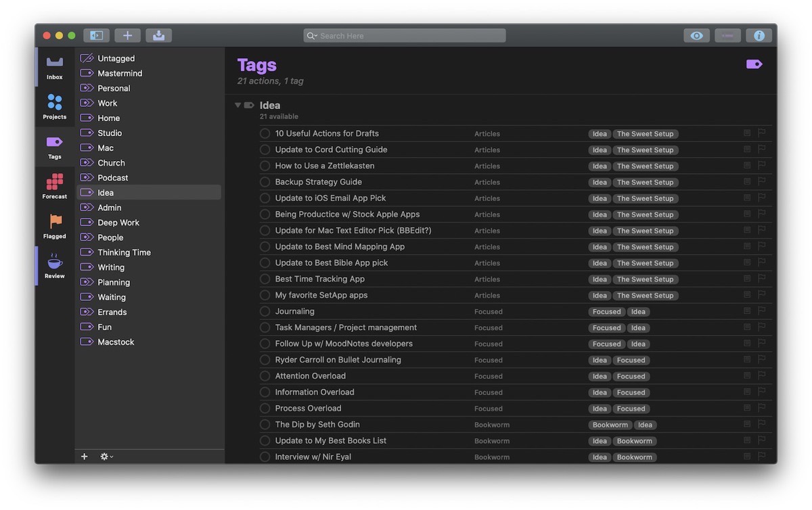
Task: Click the plus button below the tag list
Action: pos(85,457)
